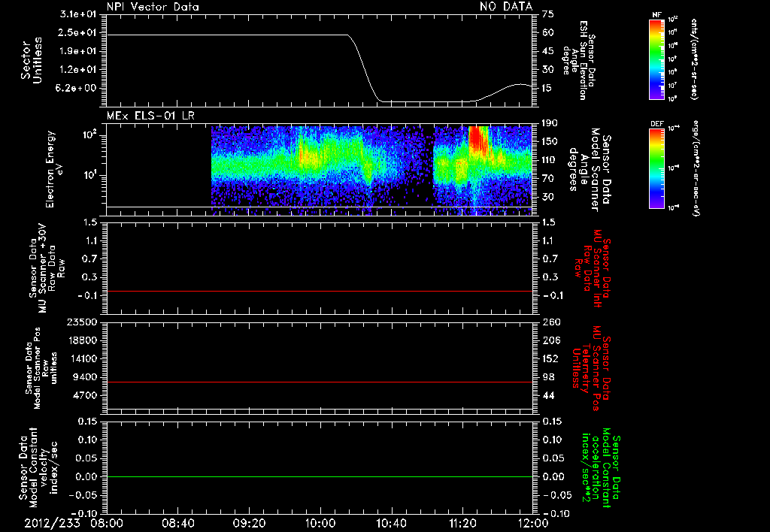The image size is (770, 532).
Task: Click the 'ergs/(cm**2-sr-sec-eV)' units label
Action: [696, 169]
